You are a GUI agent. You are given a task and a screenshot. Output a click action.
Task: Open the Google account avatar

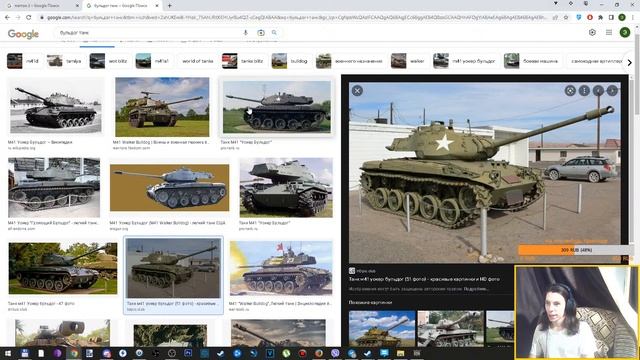624,33
